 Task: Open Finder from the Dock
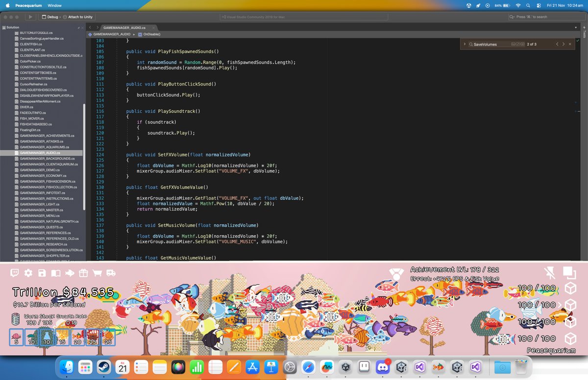pos(66,367)
